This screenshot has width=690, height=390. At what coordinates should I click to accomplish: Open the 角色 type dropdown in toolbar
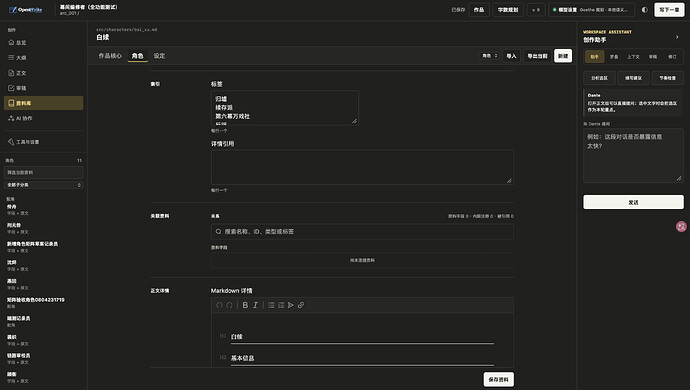coord(489,56)
